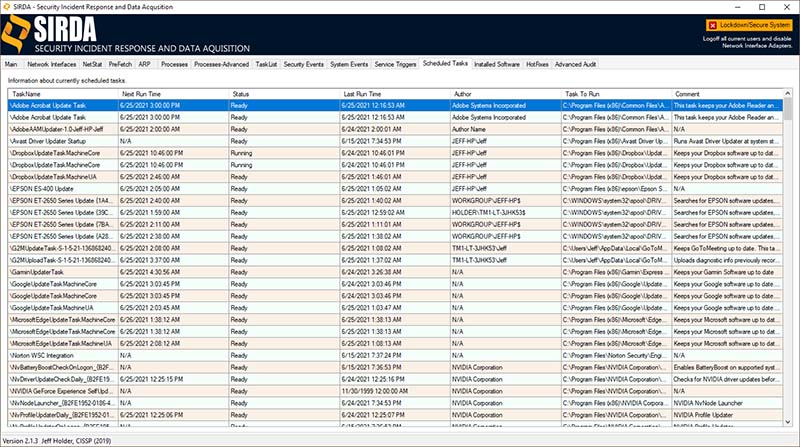
Task: Switch to the PreFetch tab
Action: click(120, 64)
